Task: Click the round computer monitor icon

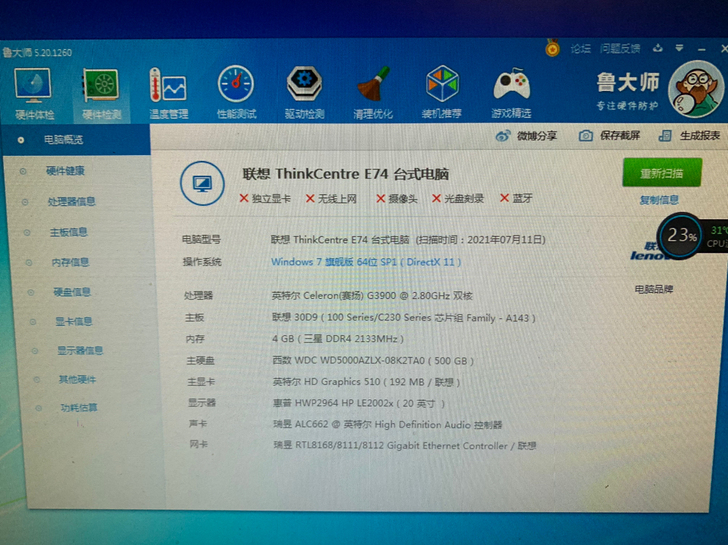Action: [x=202, y=183]
